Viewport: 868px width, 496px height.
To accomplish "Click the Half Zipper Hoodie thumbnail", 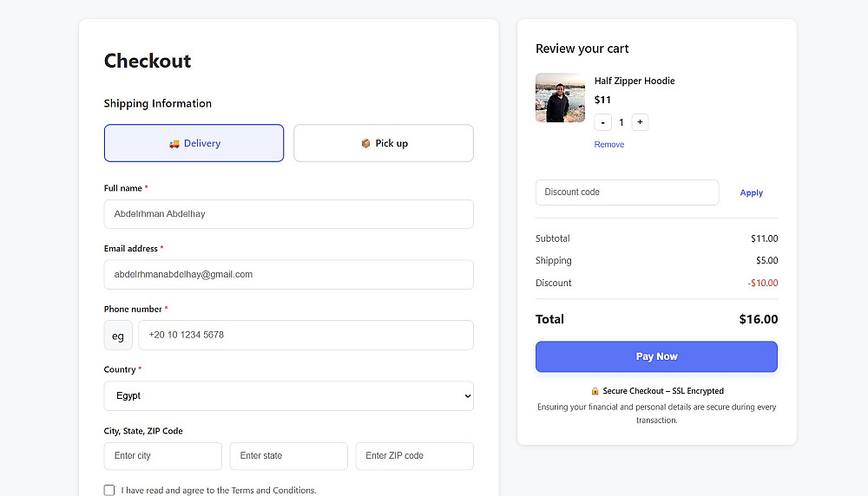I will [560, 98].
